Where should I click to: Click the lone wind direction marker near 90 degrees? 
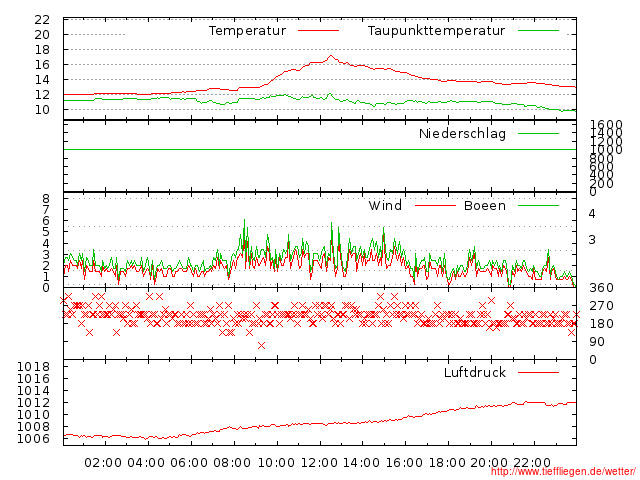pos(262,345)
